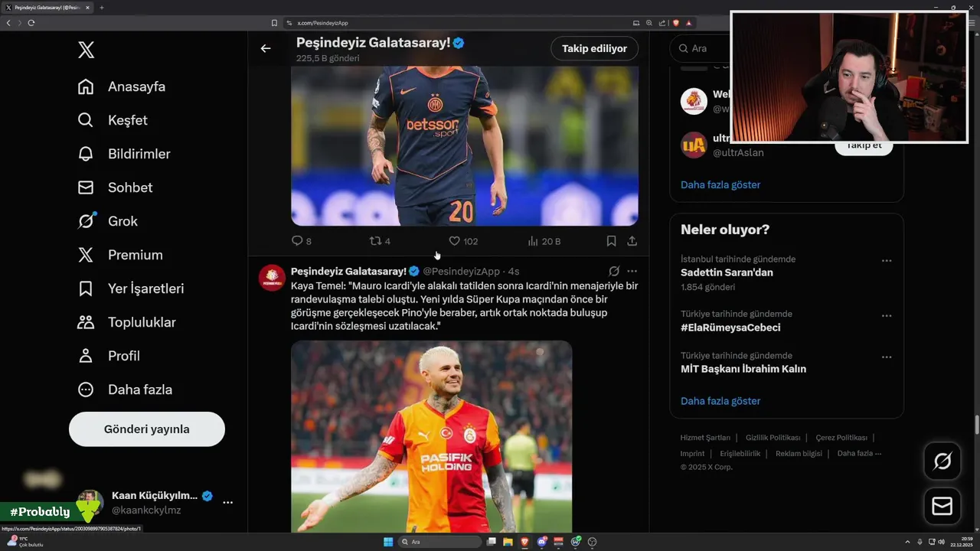Image resolution: width=980 pixels, height=551 pixels.
Task: Click Gönderi yayınla post button
Action: (x=147, y=429)
